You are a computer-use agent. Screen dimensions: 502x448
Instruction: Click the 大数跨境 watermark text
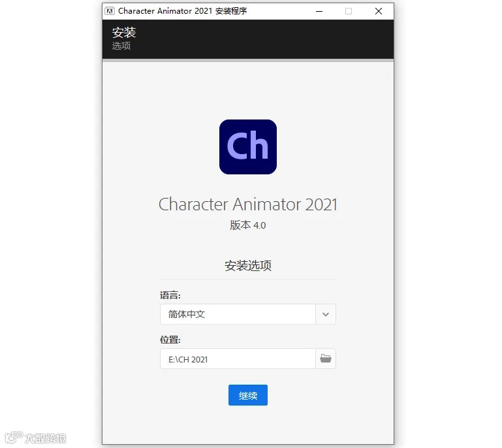46,438
